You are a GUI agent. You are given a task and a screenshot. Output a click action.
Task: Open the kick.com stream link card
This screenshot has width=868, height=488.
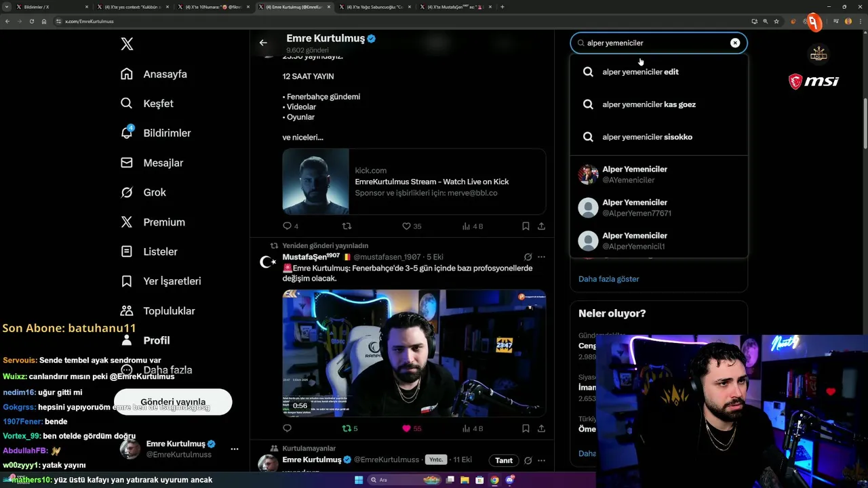click(414, 182)
